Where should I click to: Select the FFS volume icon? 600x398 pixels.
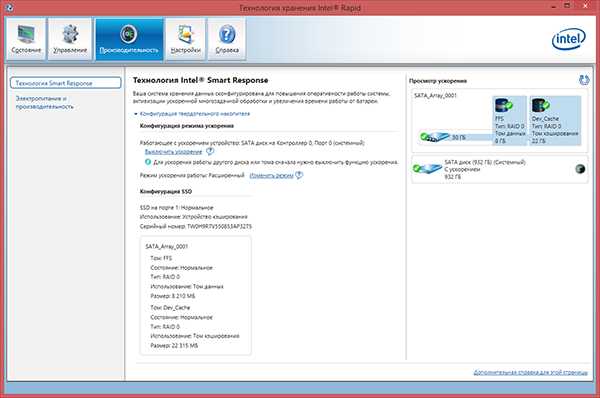pos(503,105)
